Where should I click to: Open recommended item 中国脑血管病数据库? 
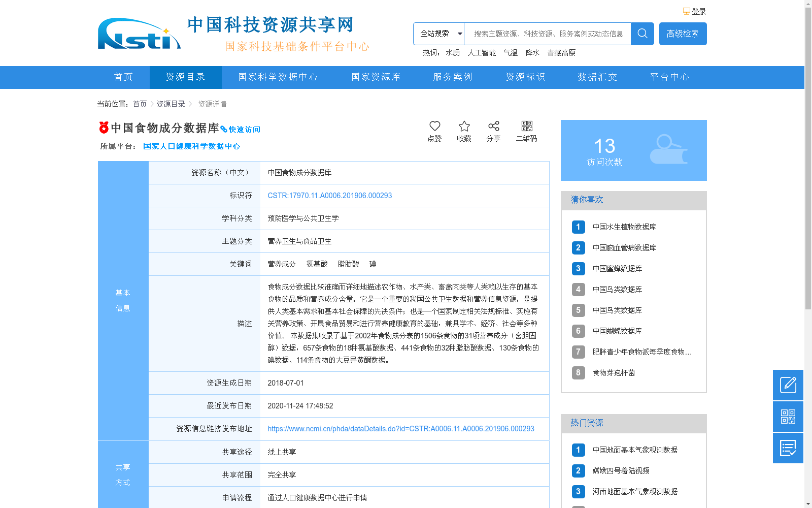[x=624, y=248]
